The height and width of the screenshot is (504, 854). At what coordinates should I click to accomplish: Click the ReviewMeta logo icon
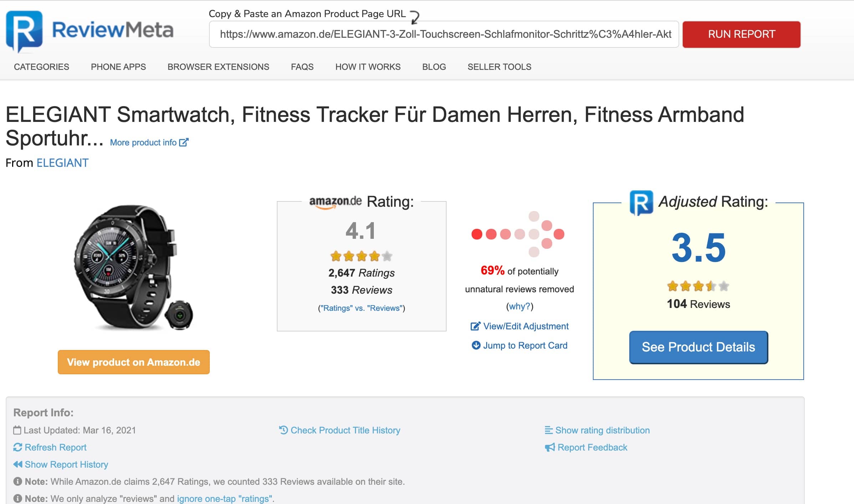(24, 31)
